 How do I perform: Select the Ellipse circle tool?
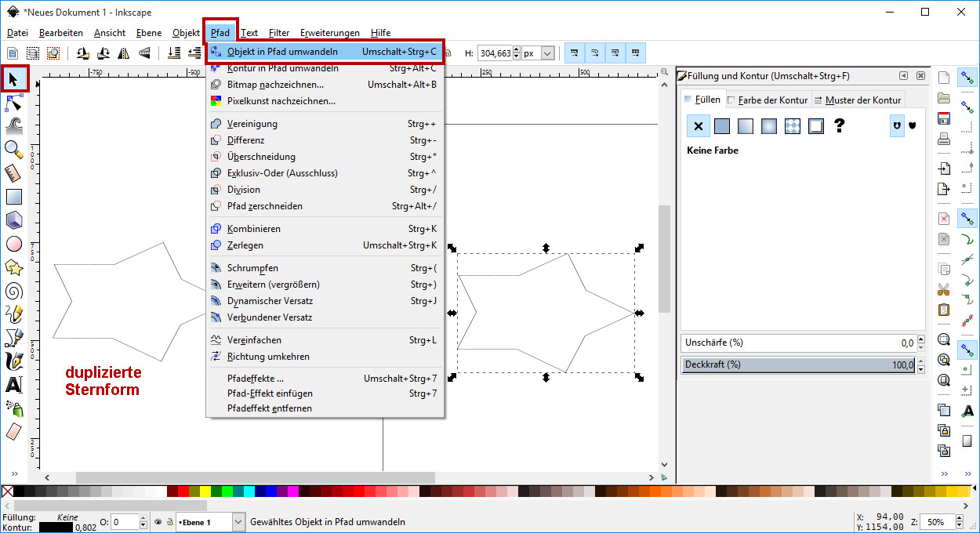coord(13,244)
